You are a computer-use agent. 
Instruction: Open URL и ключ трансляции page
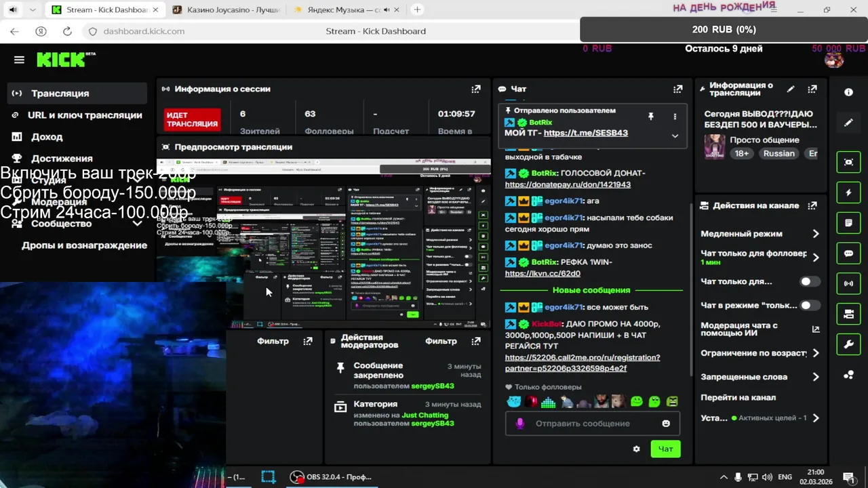[77, 115]
